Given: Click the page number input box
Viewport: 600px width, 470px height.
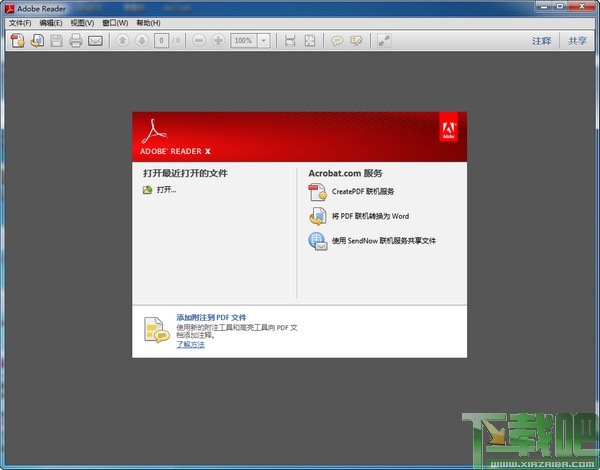Looking at the screenshot, I should (161, 40).
